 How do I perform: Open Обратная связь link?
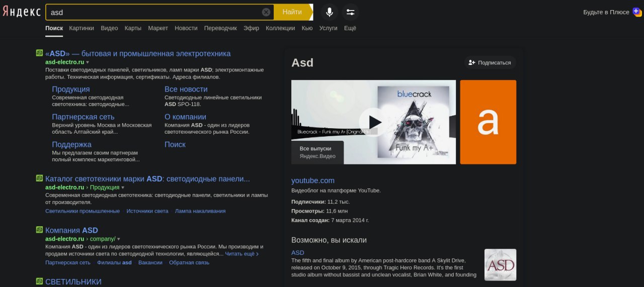pos(189,262)
